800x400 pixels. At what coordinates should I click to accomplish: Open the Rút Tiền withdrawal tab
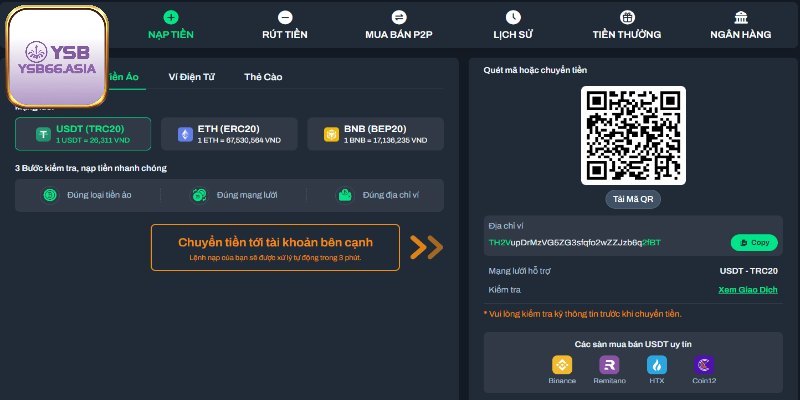[x=285, y=25]
